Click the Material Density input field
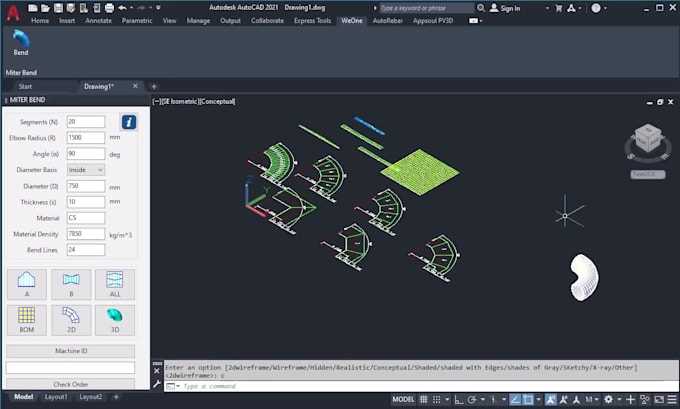The height and width of the screenshot is (409, 680). coord(86,234)
